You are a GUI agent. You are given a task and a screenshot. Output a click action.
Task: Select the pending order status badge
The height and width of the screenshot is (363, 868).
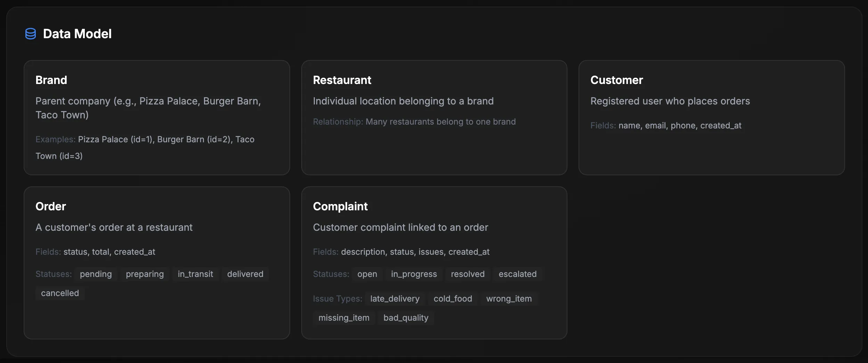click(x=96, y=274)
